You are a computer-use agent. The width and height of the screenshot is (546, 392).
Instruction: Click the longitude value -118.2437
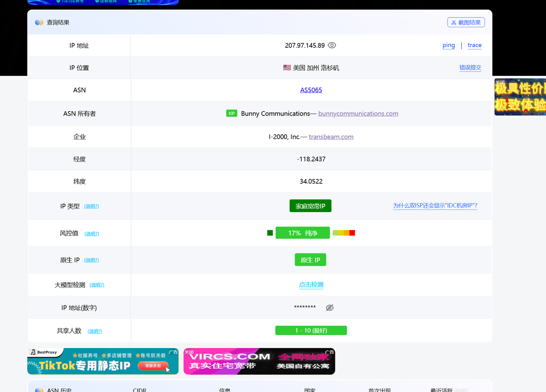pos(311,159)
